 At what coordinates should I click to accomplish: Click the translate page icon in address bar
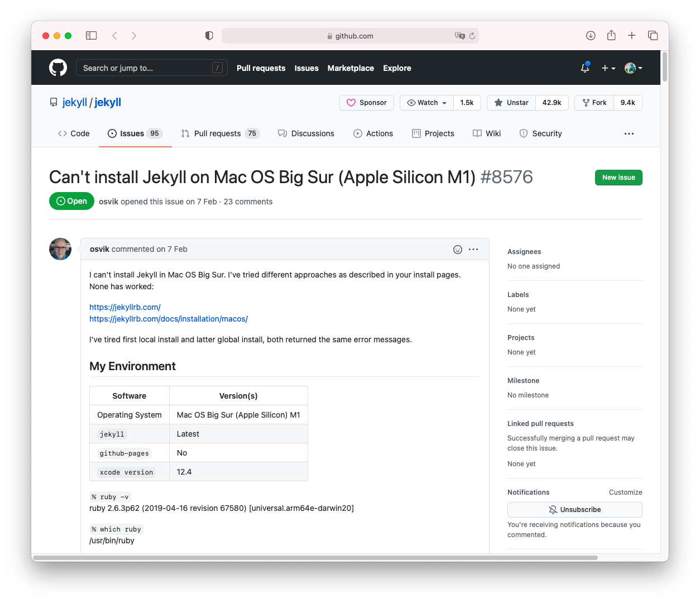coord(459,36)
